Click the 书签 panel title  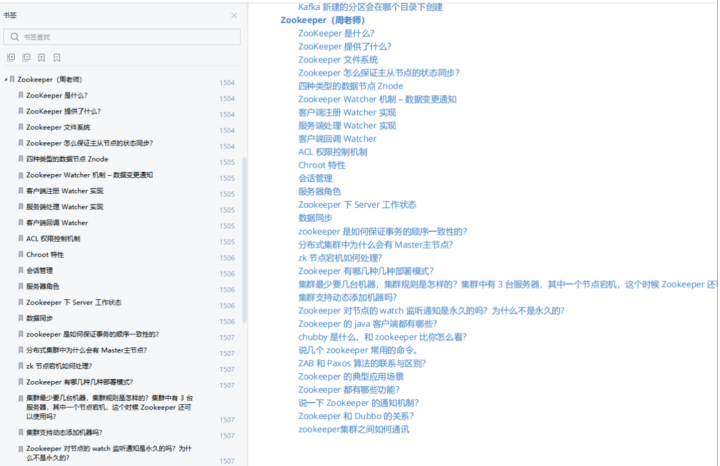click(x=10, y=15)
